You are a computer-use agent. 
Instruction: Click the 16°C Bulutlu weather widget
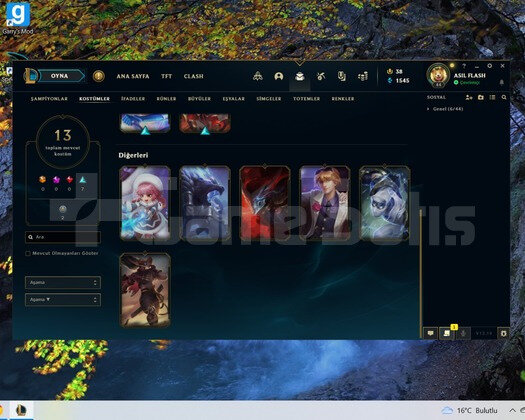click(x=469, y=410)
